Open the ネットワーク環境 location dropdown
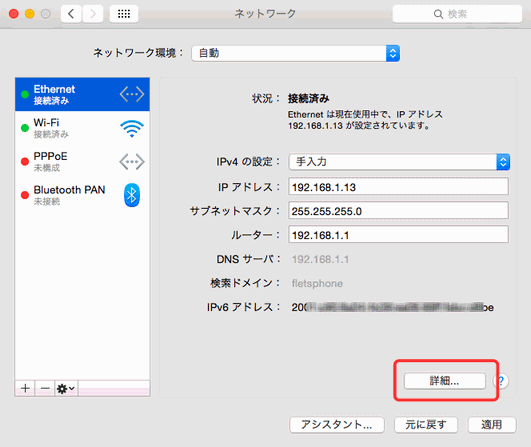The width and height of the screenshot is (531, 447). 295,53
